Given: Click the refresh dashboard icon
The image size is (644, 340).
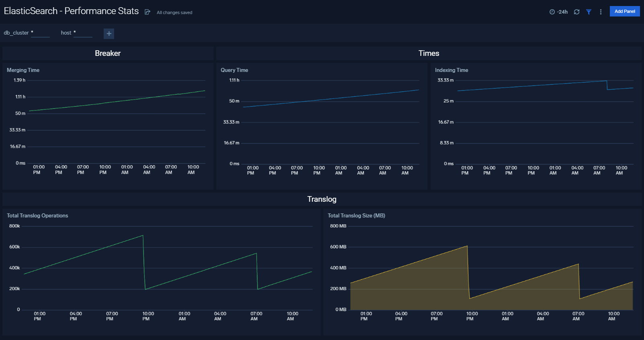Looking at the screenshot, I should point(577,12).
